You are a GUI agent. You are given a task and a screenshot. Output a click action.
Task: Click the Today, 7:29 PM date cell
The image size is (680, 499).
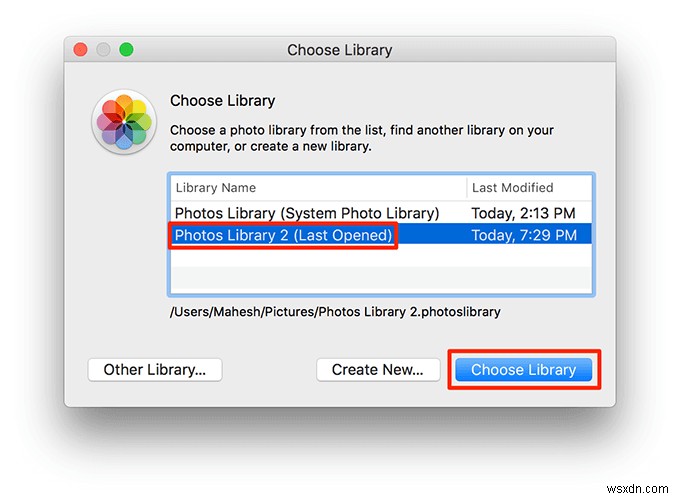pyautogui.click(x=523, y=236)
